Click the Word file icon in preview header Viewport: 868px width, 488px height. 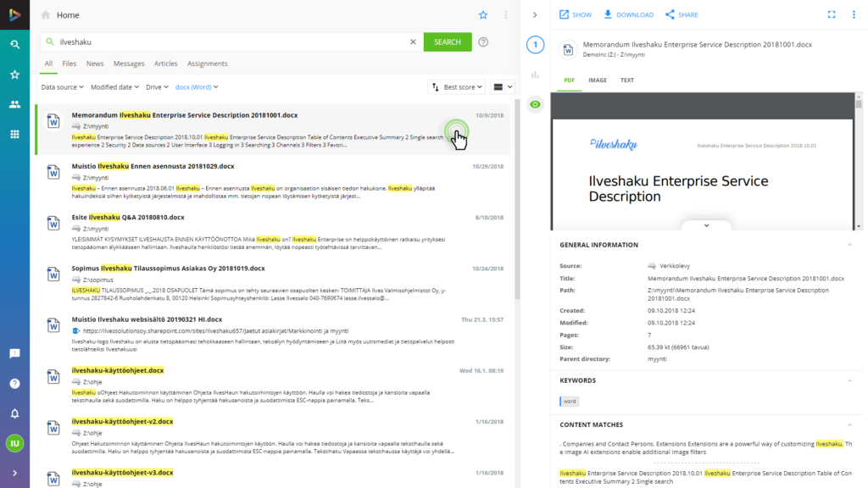tap(568, 49)
